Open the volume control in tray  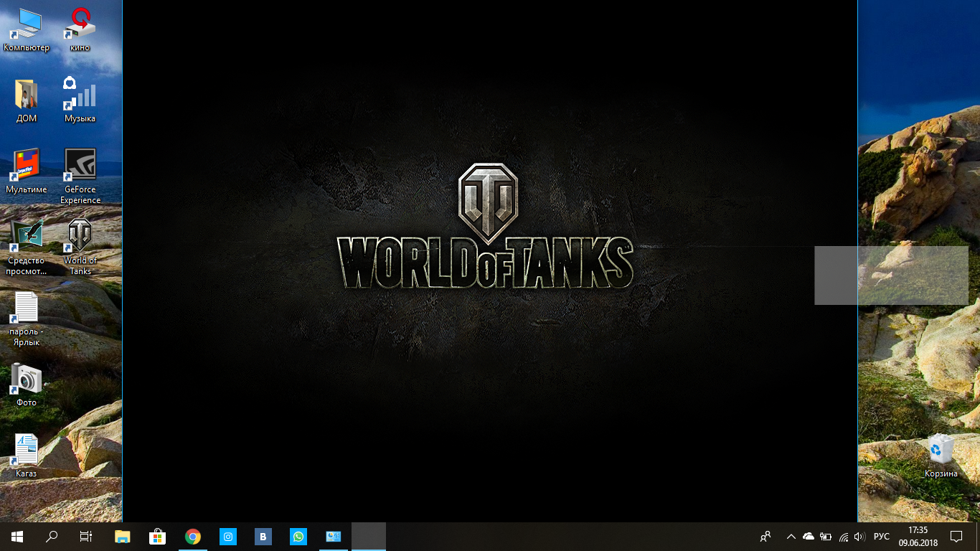[x=860, y=537]
